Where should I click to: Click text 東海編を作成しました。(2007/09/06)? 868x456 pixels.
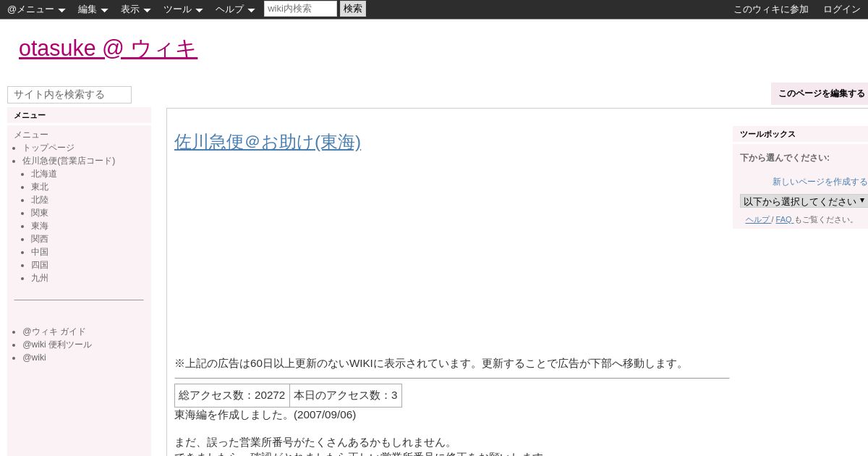(265, 415)
